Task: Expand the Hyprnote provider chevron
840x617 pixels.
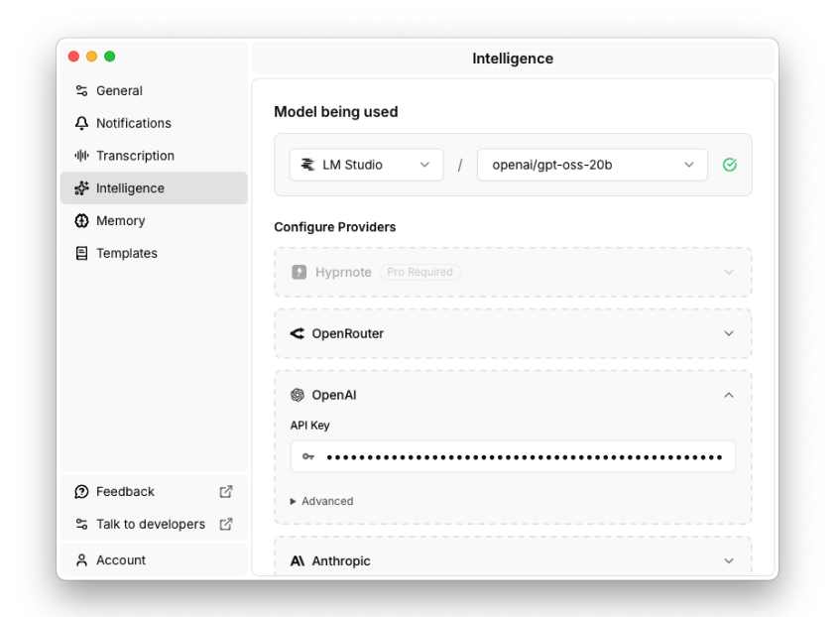Action: 729,273
